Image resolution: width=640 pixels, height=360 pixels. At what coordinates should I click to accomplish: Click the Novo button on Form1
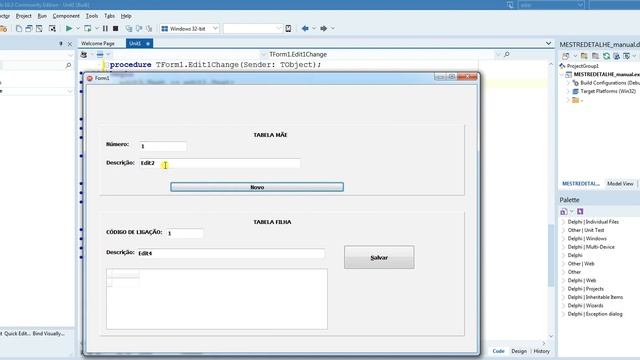point(257,187)
